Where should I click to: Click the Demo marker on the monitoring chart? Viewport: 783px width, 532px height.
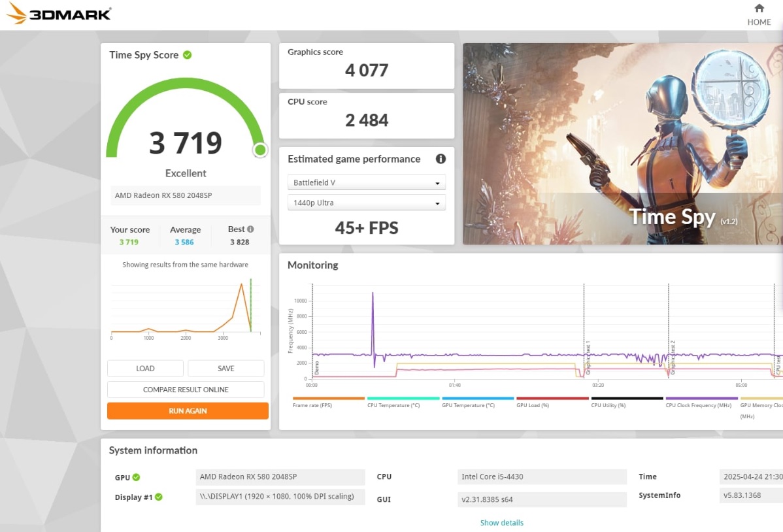tap(316, 368)
